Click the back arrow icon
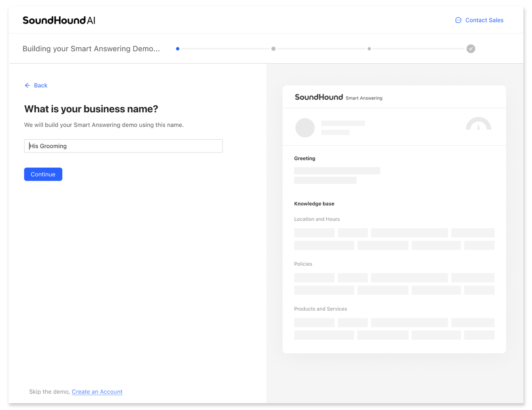Viewport: 532px width, 410px height. tap(27, 85)
